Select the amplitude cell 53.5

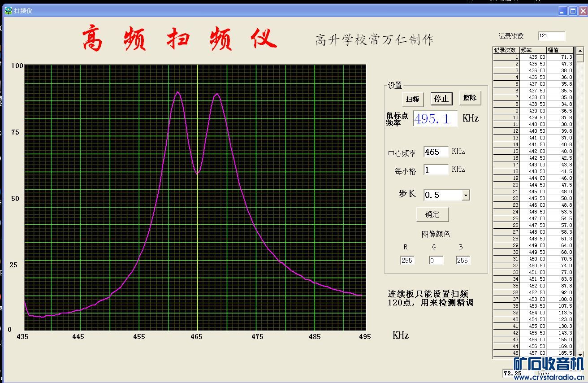point(560,212)
